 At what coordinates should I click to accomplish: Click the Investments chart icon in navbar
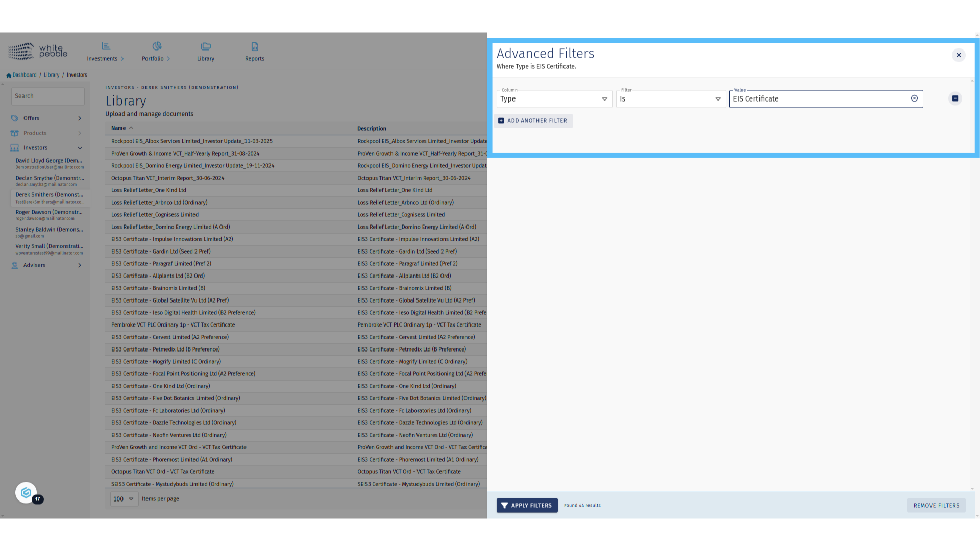coord(106,46)
